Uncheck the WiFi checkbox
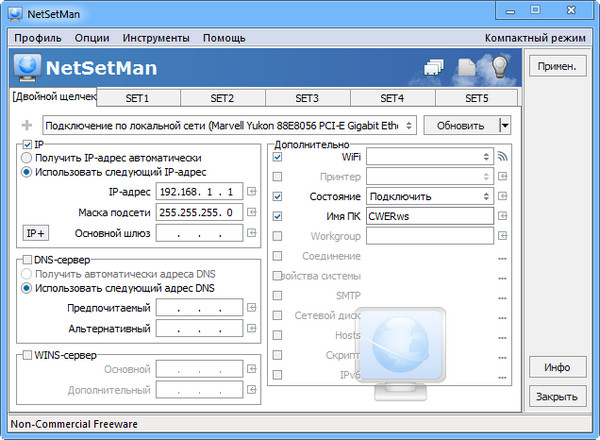This screenshot has width=600, height=440. pos(277,157)
